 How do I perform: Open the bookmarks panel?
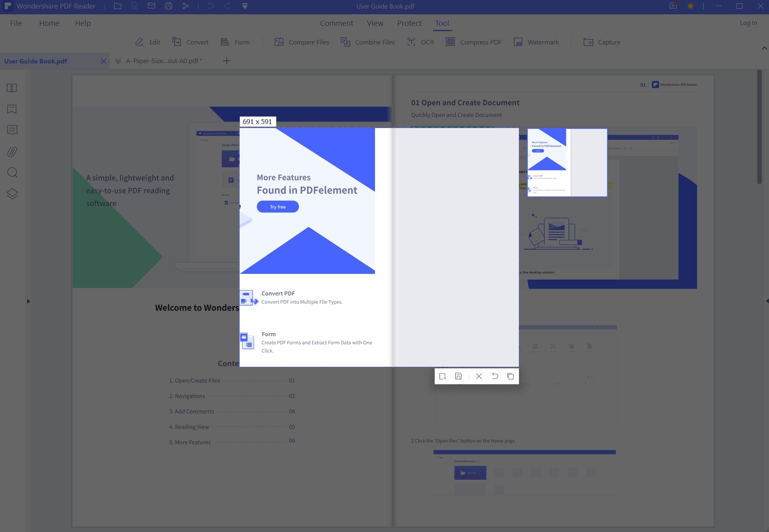pos(12,109)
